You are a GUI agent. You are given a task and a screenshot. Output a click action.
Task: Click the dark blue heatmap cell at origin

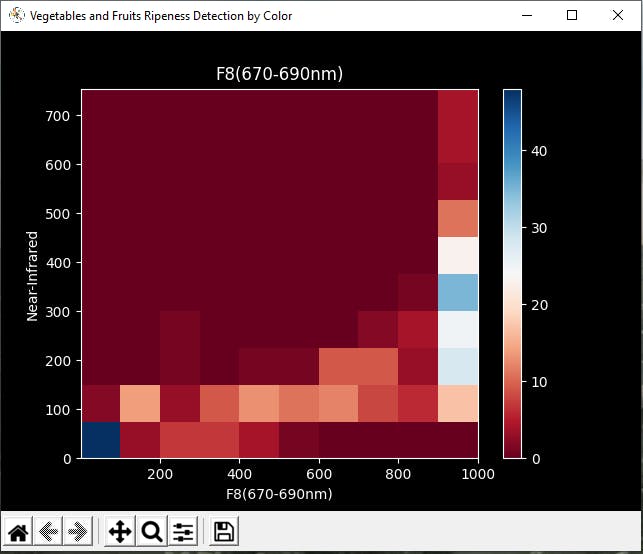click(101, 440)
